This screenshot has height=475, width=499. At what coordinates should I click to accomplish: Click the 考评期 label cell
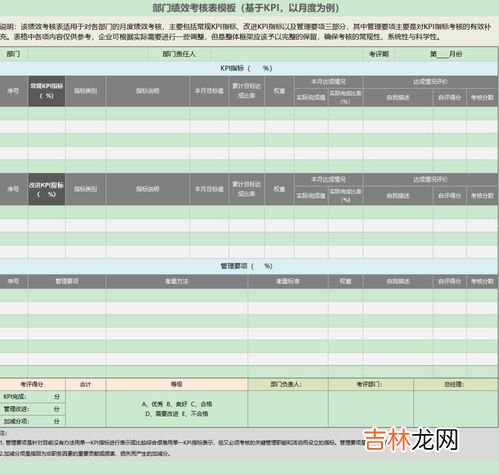click(x=379, y=54)
